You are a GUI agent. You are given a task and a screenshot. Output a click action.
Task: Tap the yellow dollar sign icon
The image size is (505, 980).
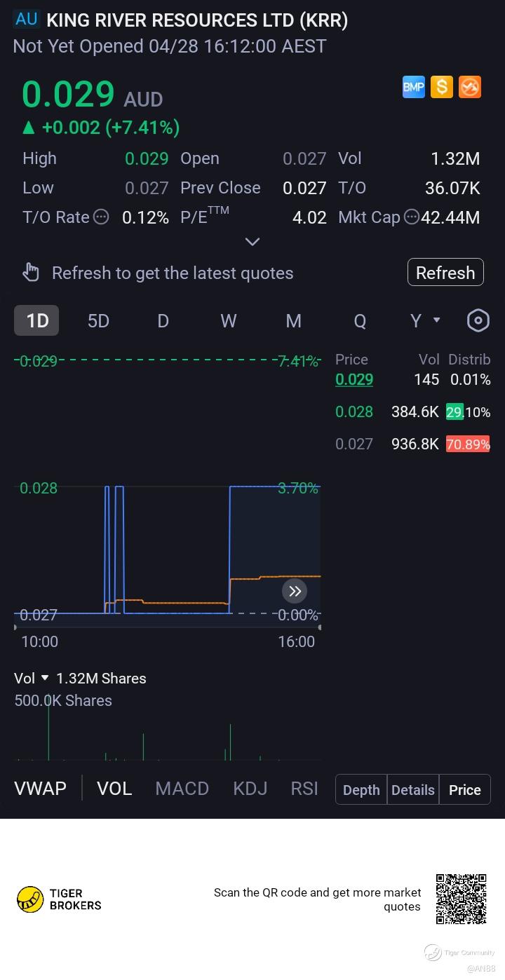click(x=442, y=87)
